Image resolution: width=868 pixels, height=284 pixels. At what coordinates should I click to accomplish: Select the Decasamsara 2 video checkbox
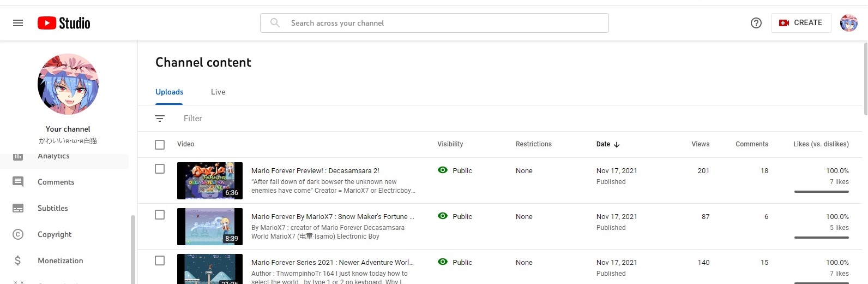(160, 169)
